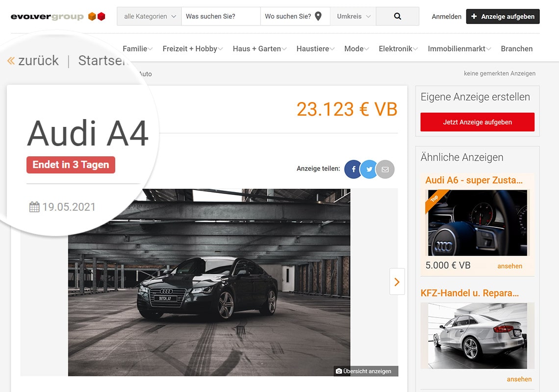
Task: Open the Elektronik menu
Action: tap(398, 49)
